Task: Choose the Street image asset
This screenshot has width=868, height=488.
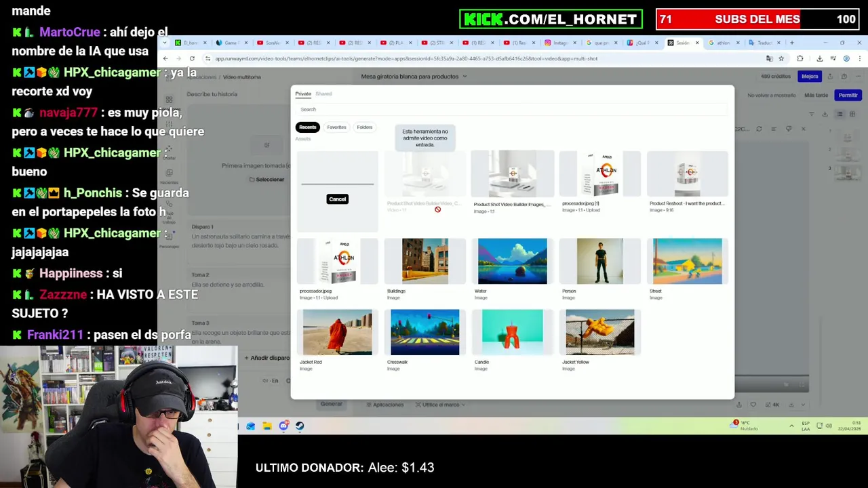Action: coord(687,261)
